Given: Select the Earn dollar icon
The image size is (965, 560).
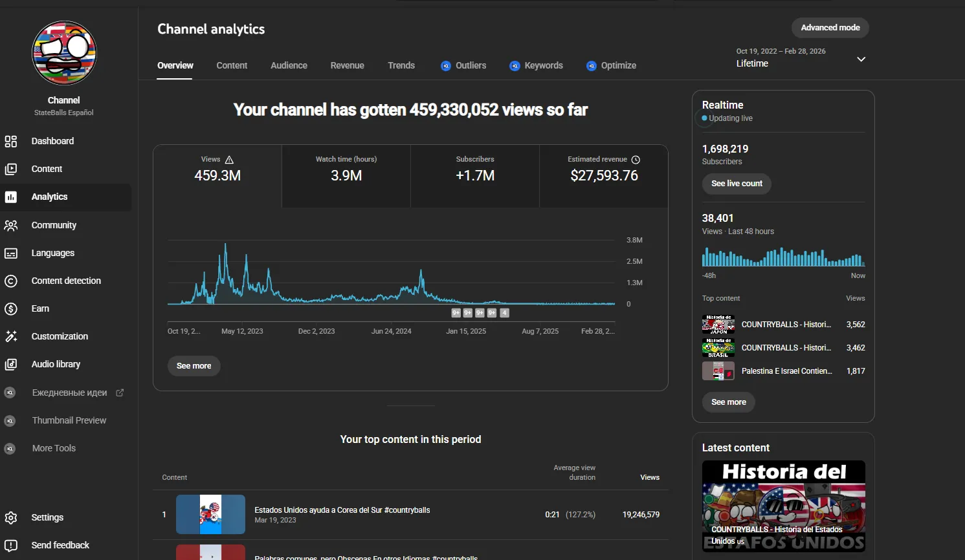Looking at the screenshot, I should (11, 308).
